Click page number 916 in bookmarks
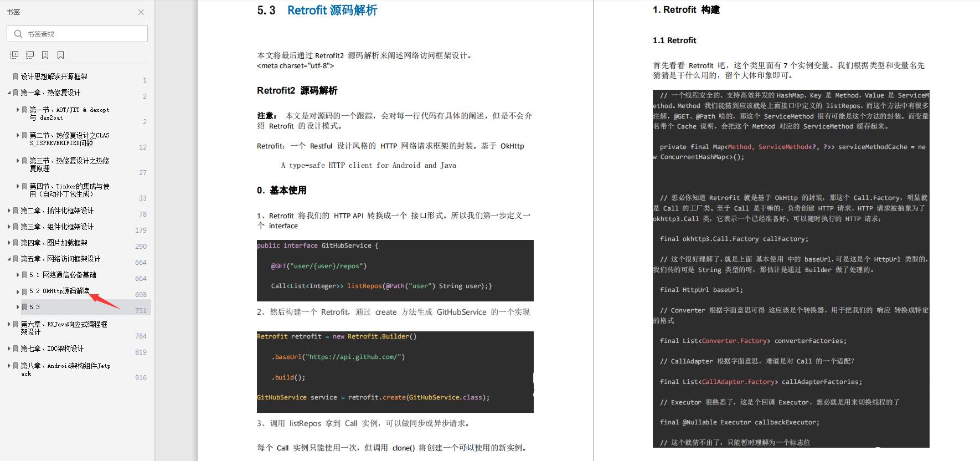This screenshot has width=980, height=461. pos(141,377)
